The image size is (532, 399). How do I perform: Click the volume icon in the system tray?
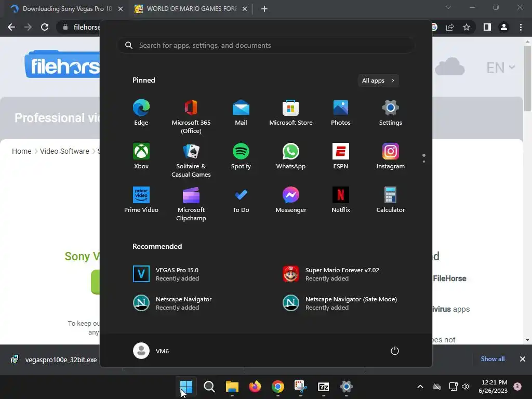(465, 387)
